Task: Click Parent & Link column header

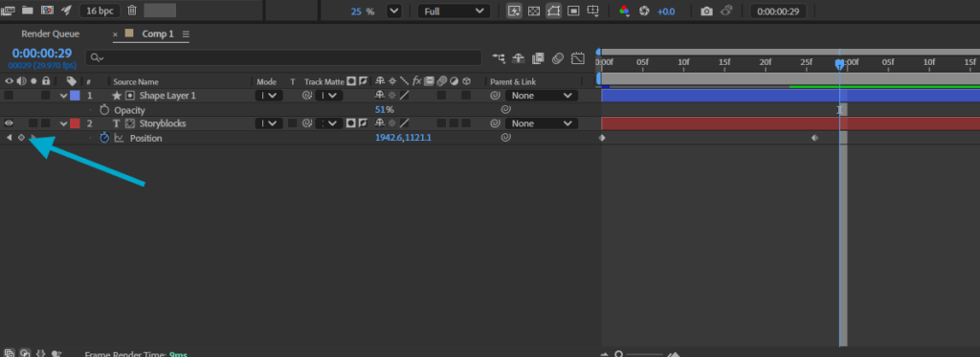Action: click(513, 82)
